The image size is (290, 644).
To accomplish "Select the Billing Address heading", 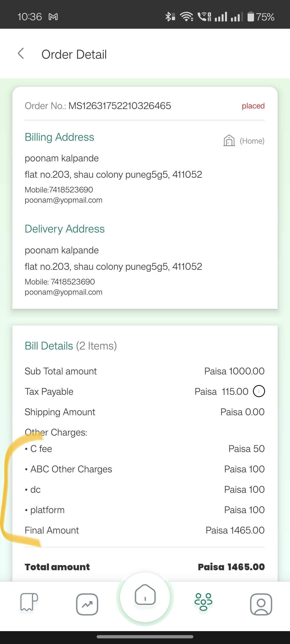I will (59, 137).
